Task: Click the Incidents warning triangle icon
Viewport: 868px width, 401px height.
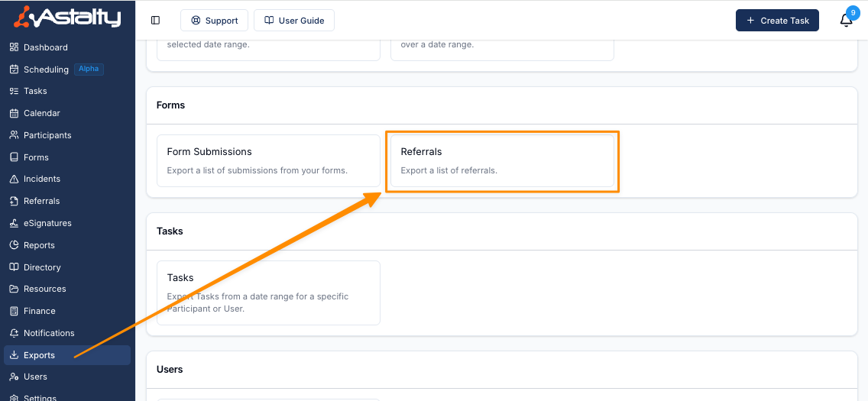Action: (14, 179)
